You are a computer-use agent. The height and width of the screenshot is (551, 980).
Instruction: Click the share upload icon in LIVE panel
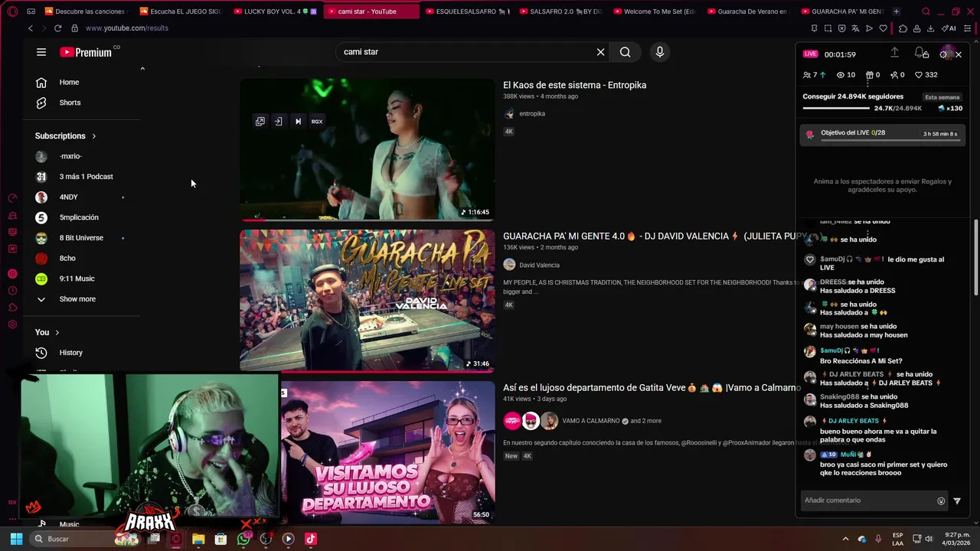tap(894, 53)
